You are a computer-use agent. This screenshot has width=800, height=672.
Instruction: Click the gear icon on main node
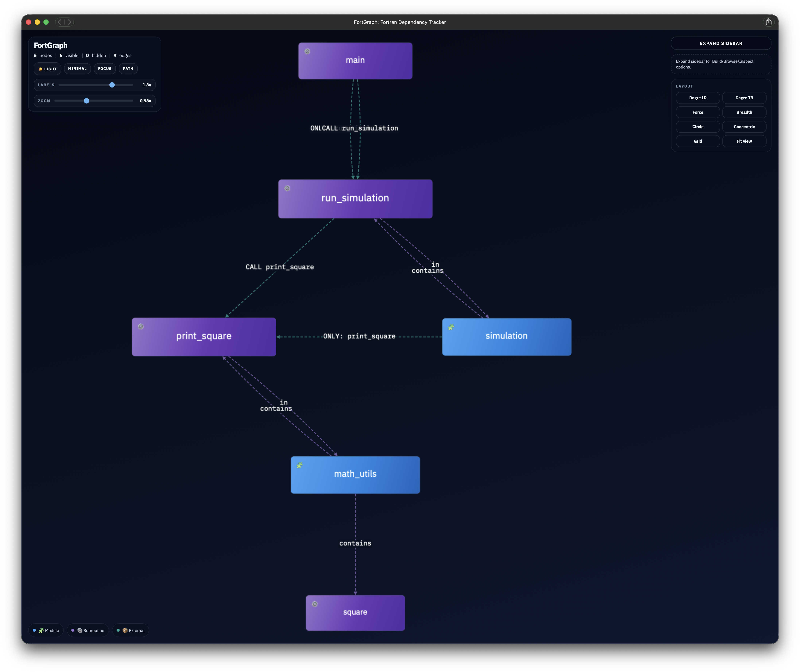click(307, 51)
